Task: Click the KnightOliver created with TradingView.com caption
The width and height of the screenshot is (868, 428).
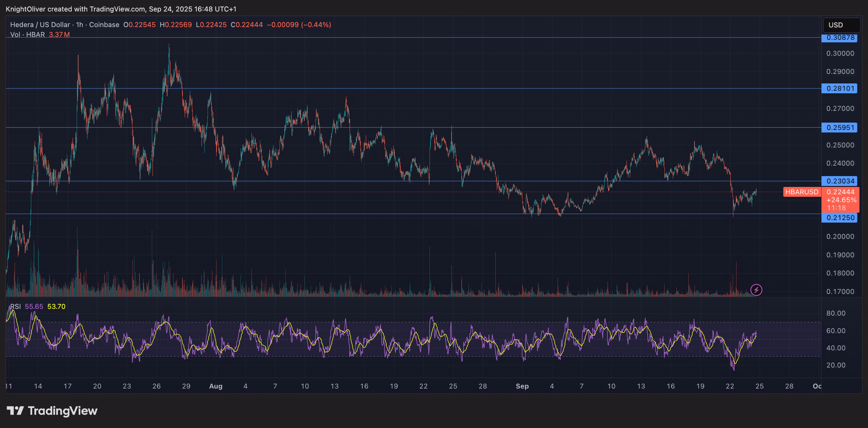Action: point(121,9)
